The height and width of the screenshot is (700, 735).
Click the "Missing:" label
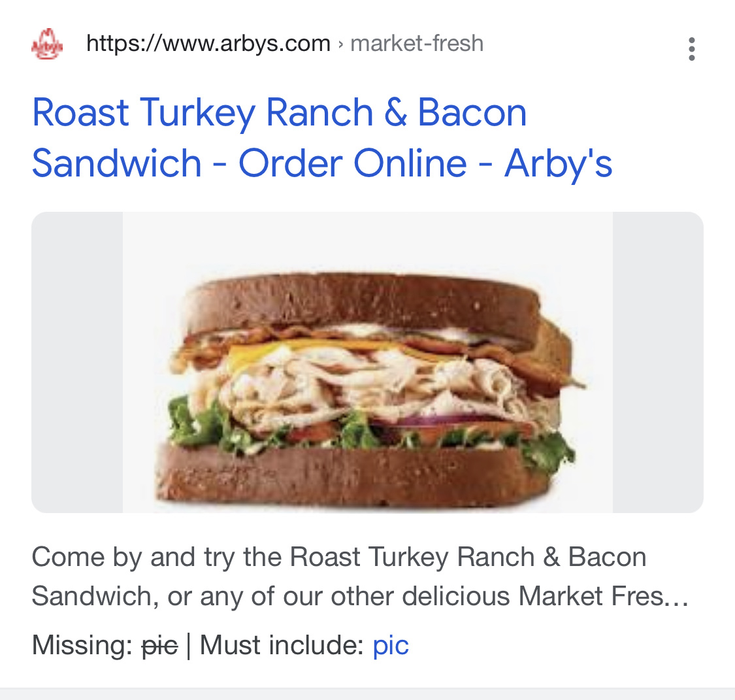tap(82, 645)
